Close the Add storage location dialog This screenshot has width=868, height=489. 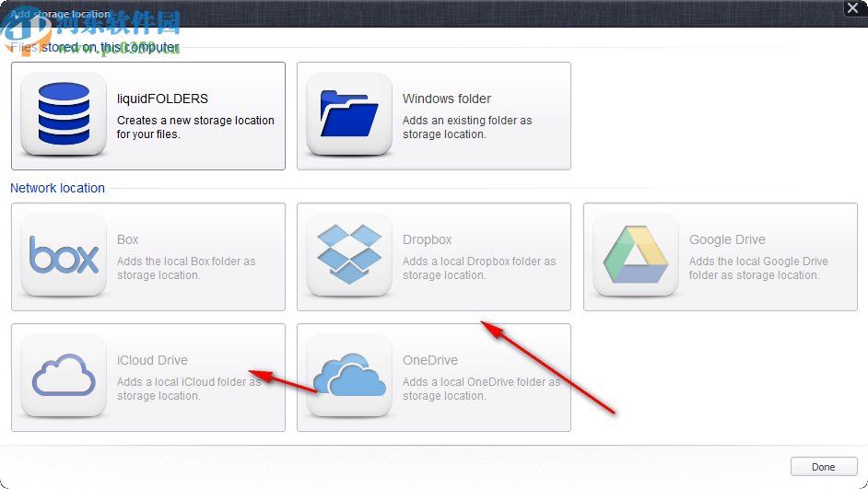pos(853,8)
